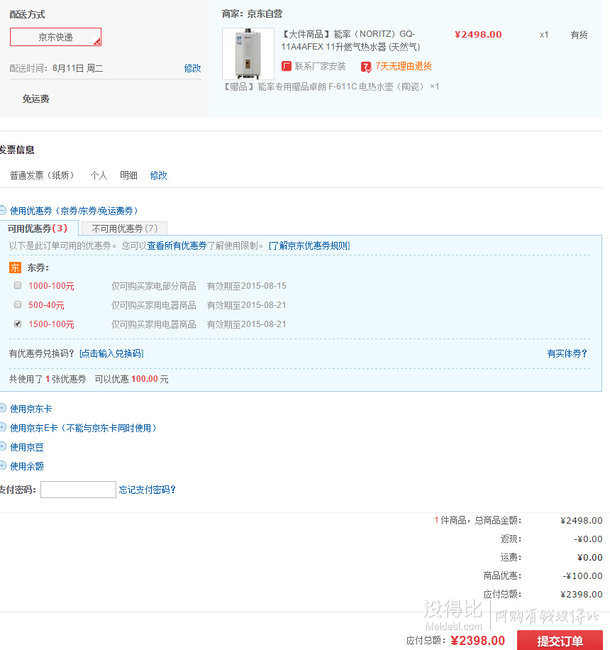Expand 使用余额 section
610x650 pixels.
tap(27, 466)
